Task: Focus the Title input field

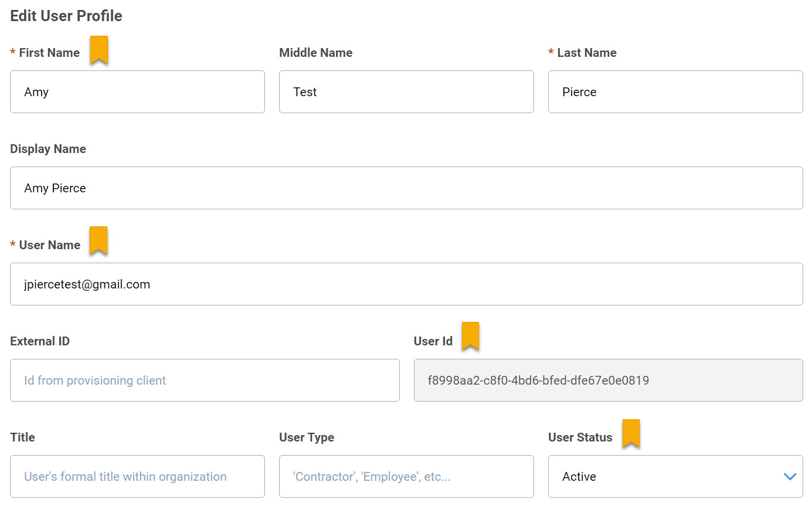Action: [137, 476]
